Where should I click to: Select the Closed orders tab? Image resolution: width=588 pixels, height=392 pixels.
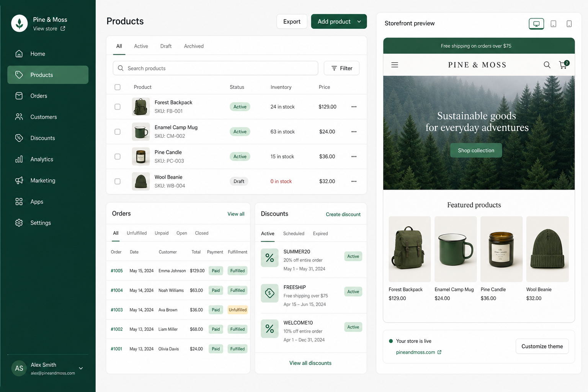(202, 233)
